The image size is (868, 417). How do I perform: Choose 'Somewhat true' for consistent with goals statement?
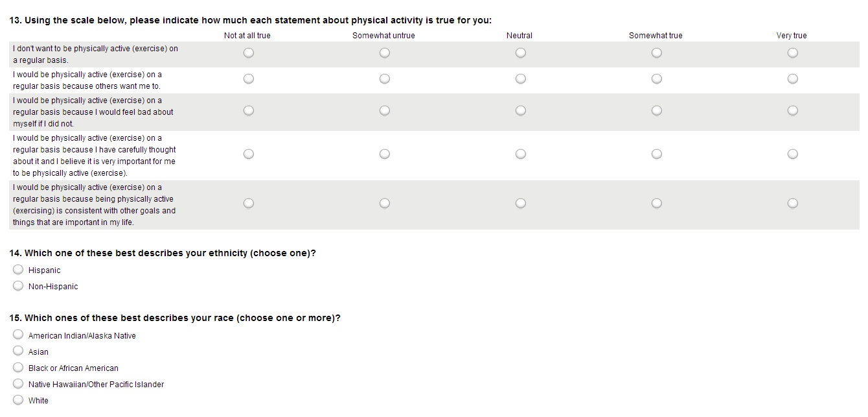click(x=657, y=204)
